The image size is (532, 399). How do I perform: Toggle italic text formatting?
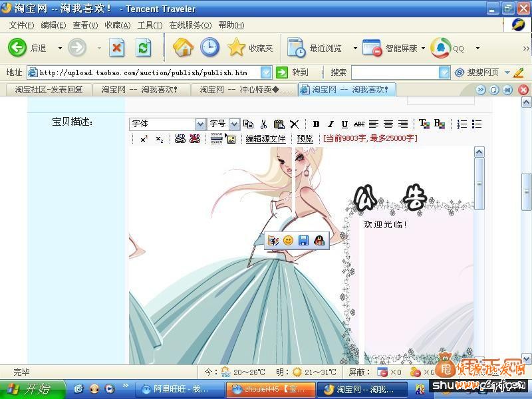pos(331,124)
